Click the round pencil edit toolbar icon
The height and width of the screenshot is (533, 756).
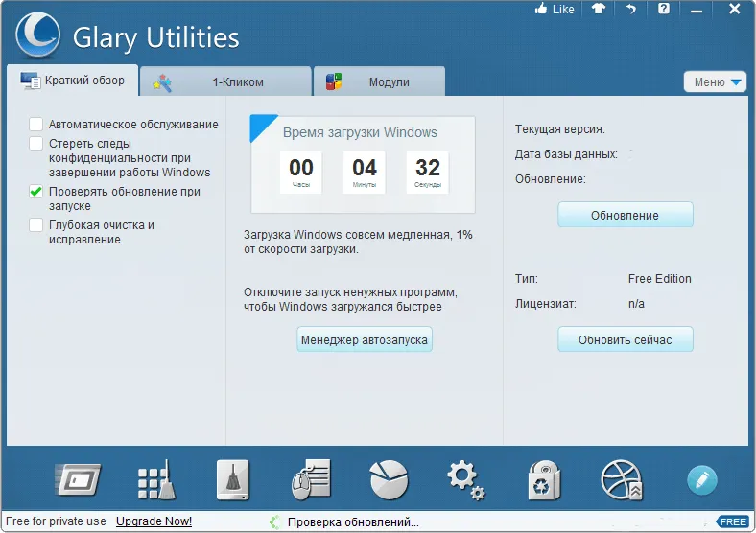pos(701,480)
